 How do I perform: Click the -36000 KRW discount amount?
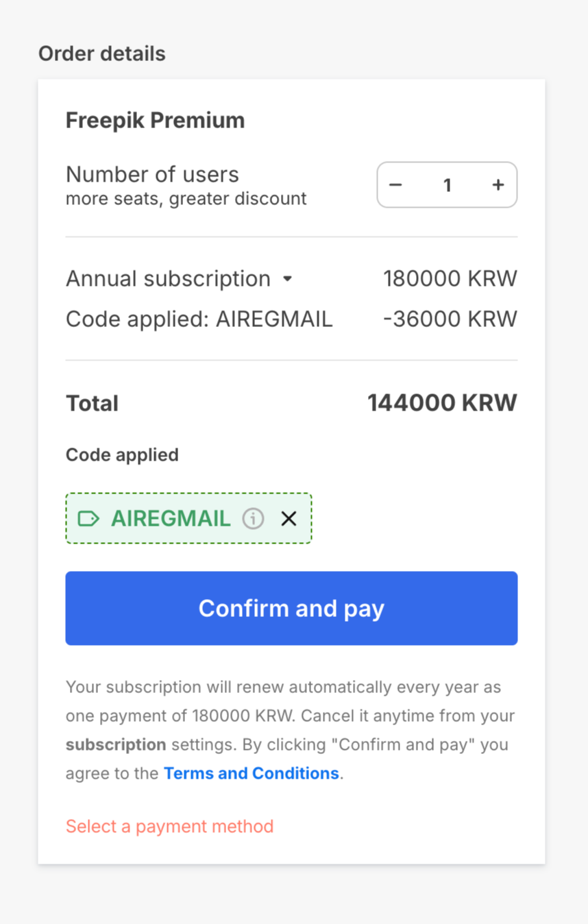point(450,319)
